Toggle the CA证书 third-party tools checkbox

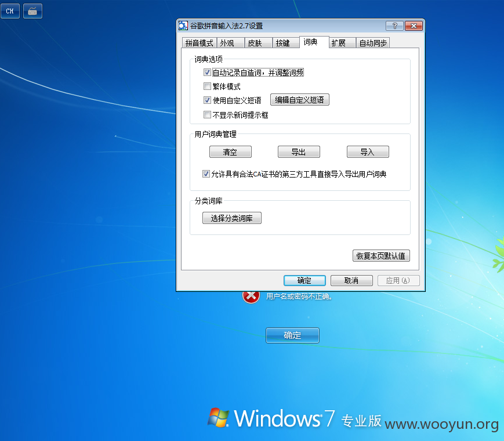pyautogui.click(x=206, y=173)
